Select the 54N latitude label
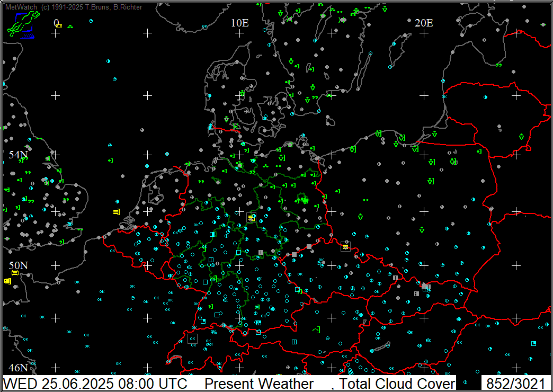 click(19, 155)
